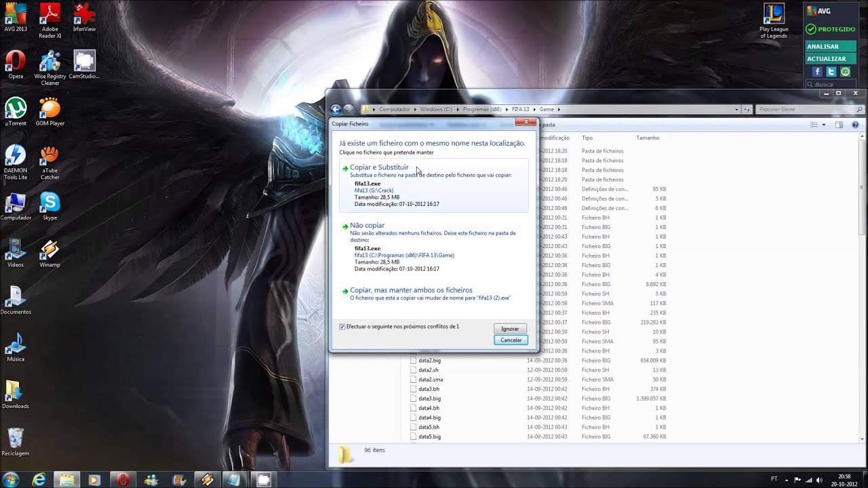Open the Windows Start menu orb

(x=12, y=479)
